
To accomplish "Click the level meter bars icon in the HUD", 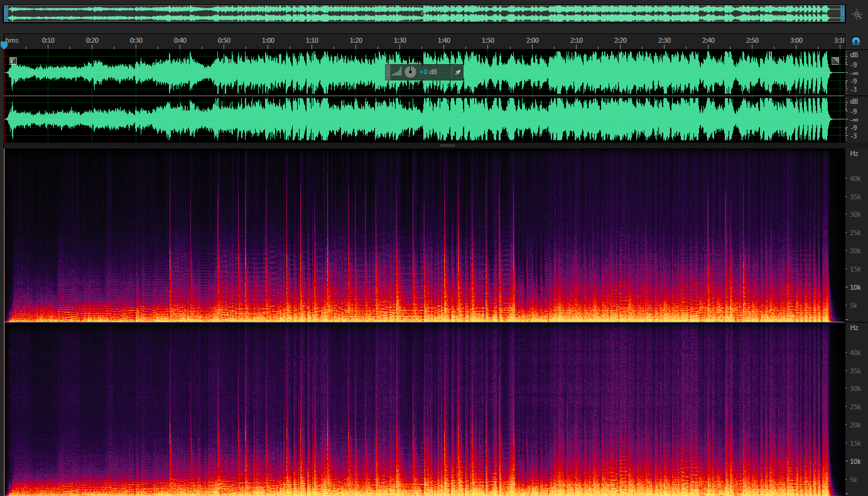I will pyautogui.click(x=397, y=72).
